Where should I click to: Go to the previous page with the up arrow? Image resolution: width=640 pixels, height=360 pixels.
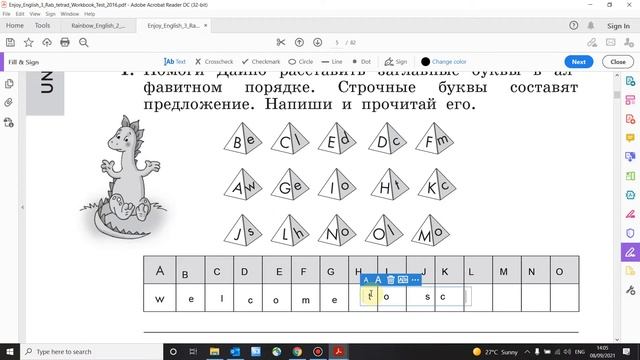click(x=299, y=42)
